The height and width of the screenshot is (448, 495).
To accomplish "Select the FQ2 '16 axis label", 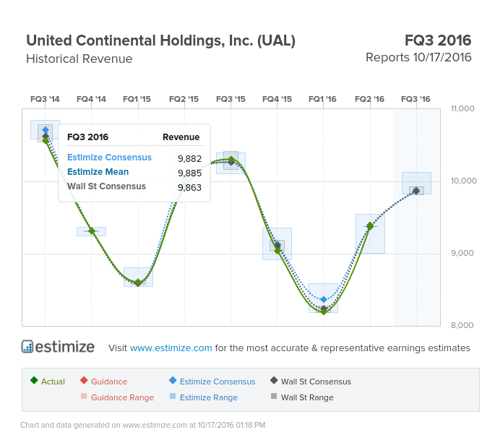I will [369, 99].
